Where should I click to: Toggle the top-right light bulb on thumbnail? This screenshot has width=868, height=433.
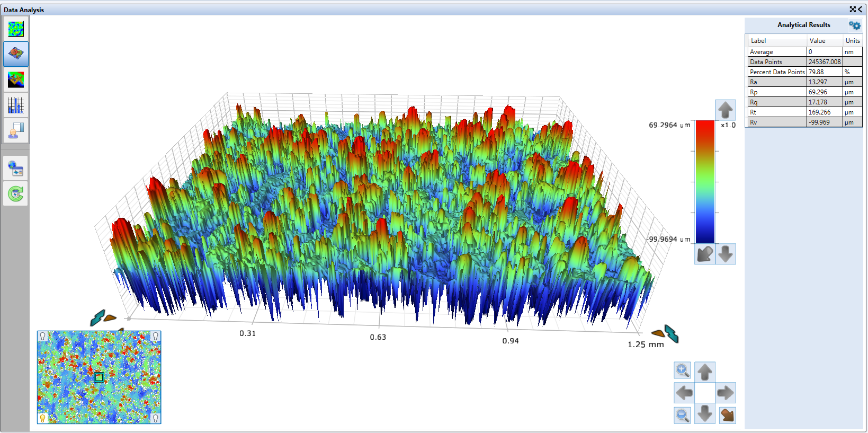[x=155, y=337]
